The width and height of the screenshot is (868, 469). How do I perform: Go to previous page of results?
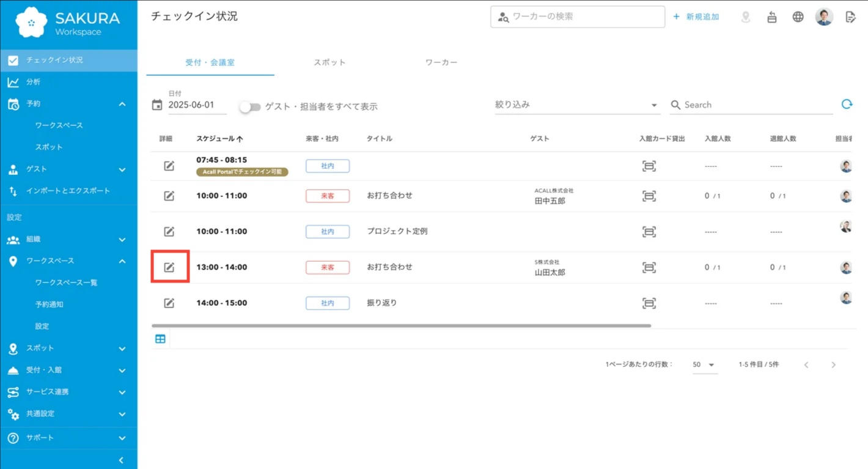(x=806, y=365)
